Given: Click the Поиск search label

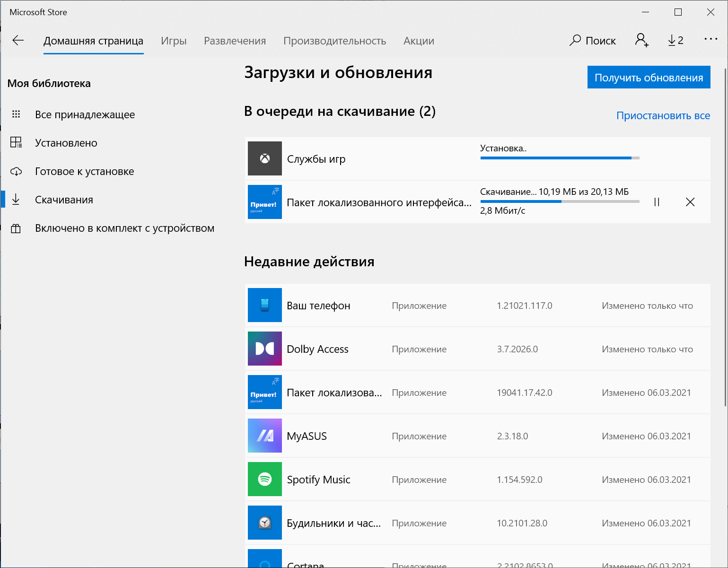Looking at the screenshot, I should coord(601,41).
